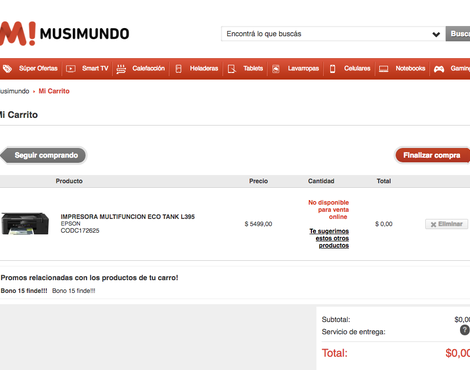Click the 'Total' column header
Screen dimensions: 470x370
click(384, 181)
